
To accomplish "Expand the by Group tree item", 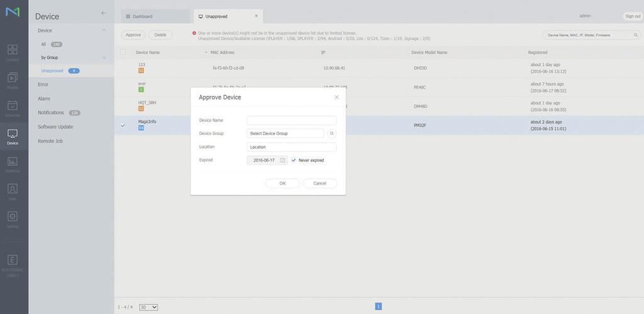I will pyautogui.click(x=104, y=58).
